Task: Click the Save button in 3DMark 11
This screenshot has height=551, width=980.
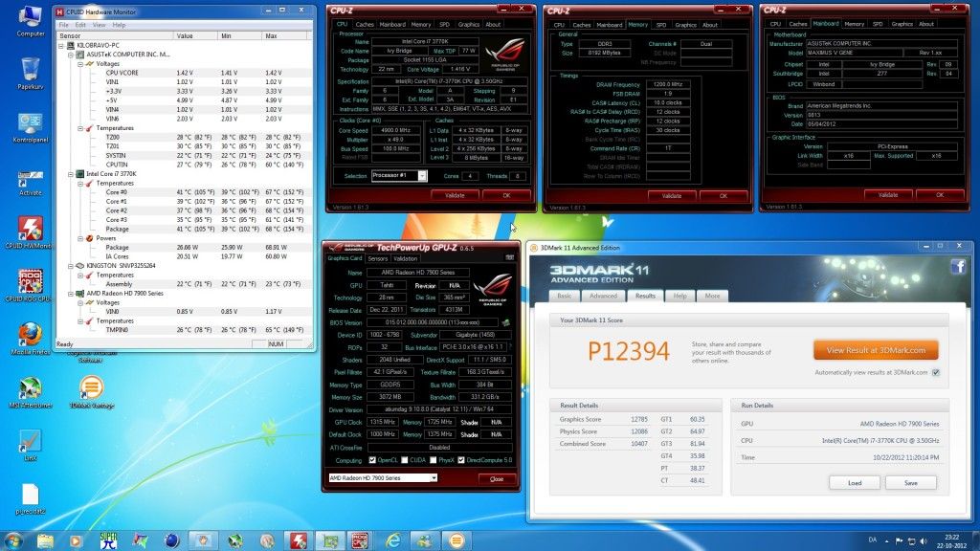Action: pos(911,483)
